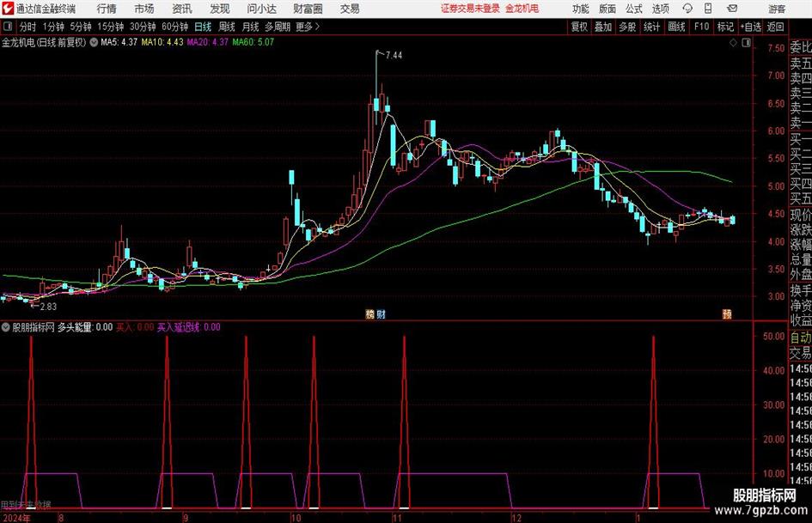Select the 日线 daily chart tab
812x523 pixels.
point(203,27)
